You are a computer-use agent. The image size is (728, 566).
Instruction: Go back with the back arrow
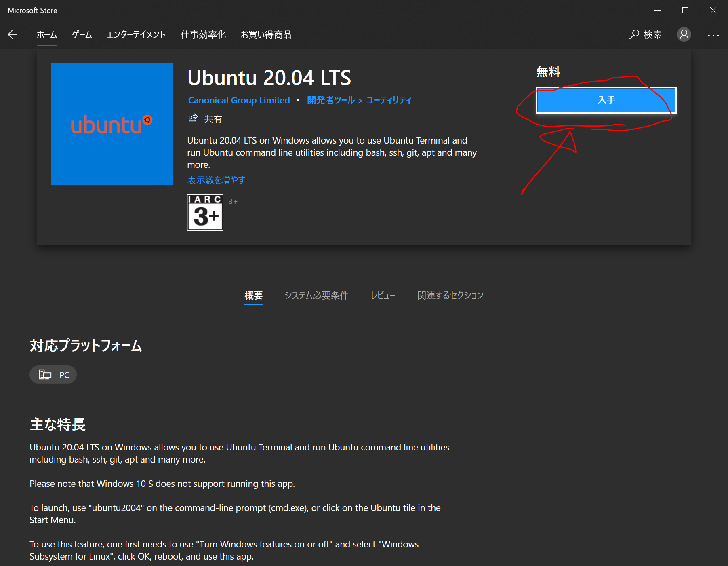(13, 35)
